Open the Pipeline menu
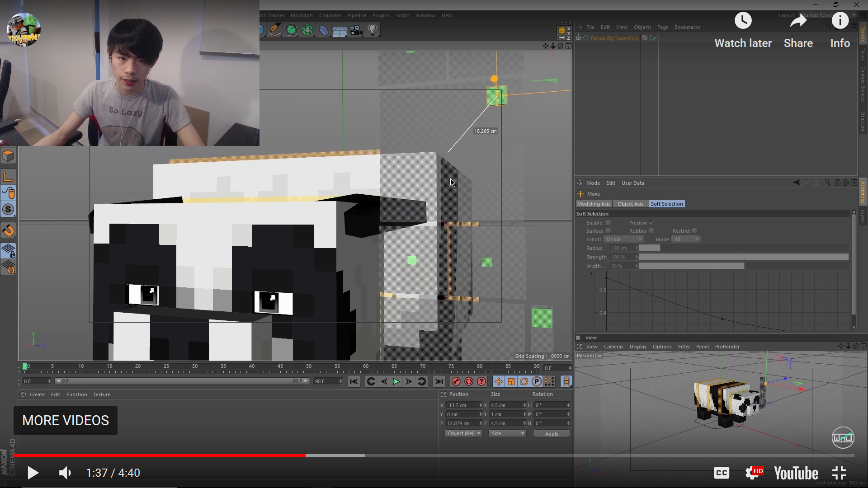 (357, 15)
